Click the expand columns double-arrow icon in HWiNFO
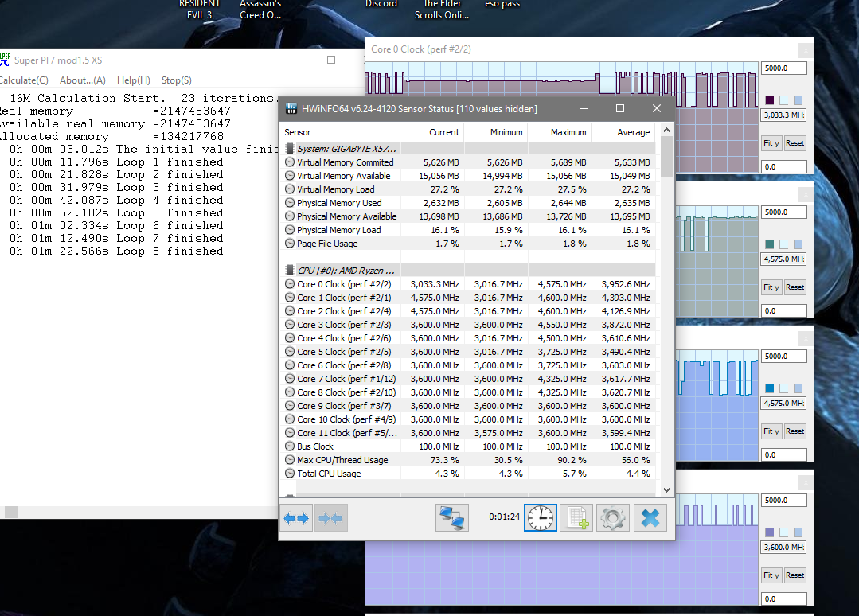Image resolution: width=859 pixels, height=616 pixels. click(x=296, y=518)
